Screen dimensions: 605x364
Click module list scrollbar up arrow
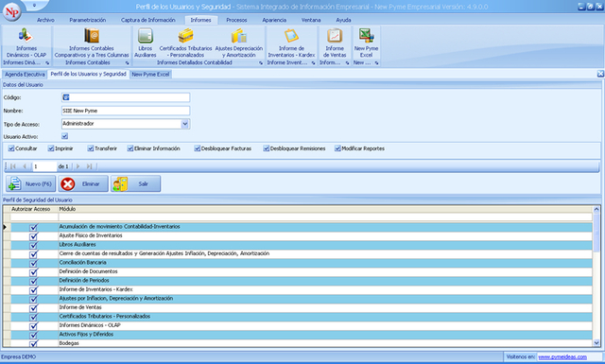pyautogui.click(x=596, y=210)
